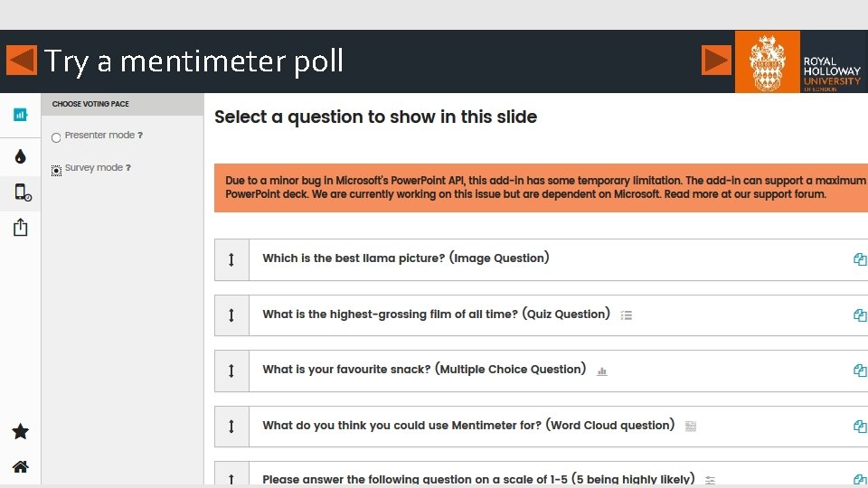Go to the home icon in sidebar
The height and width of the screenshot is (488, 868).
click(20, 467)
